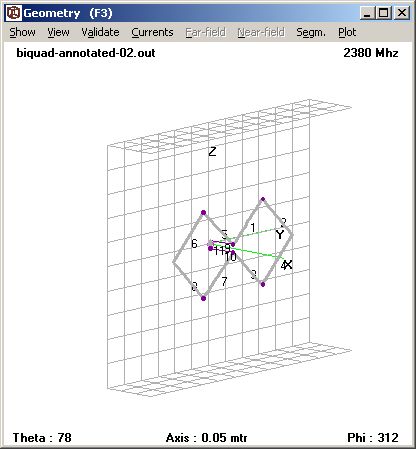Screen dimensions: 416x449
Task: Maximize the Geometry window
Action: (384, 13)
